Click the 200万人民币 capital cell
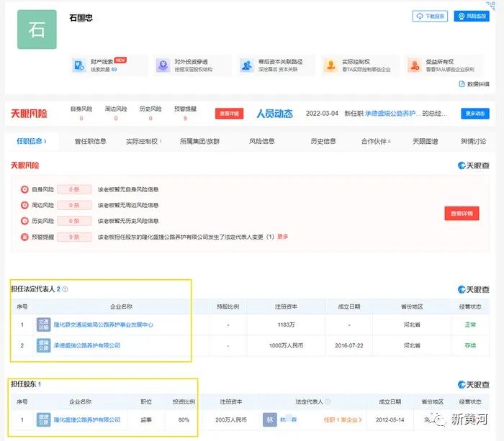Image resolution: width=504 pixels, height=441 pixels. tap(231, 420)
